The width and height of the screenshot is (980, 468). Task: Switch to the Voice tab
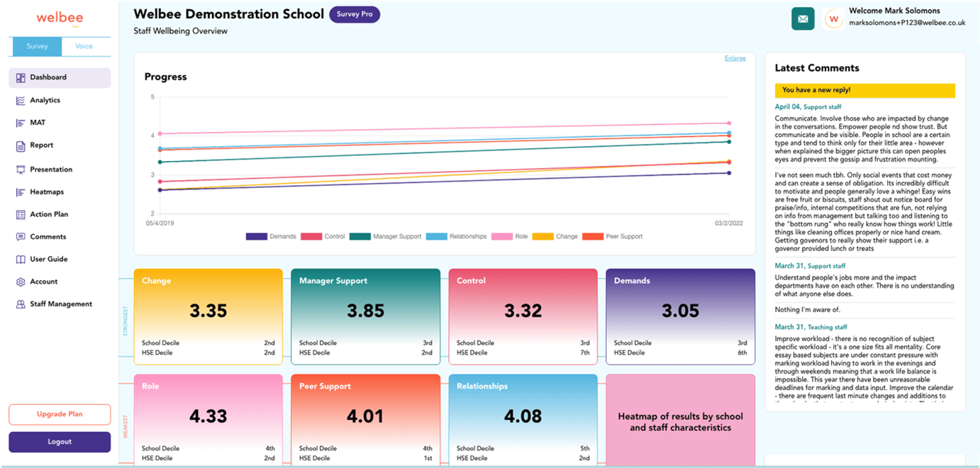(x=84, y=46)
